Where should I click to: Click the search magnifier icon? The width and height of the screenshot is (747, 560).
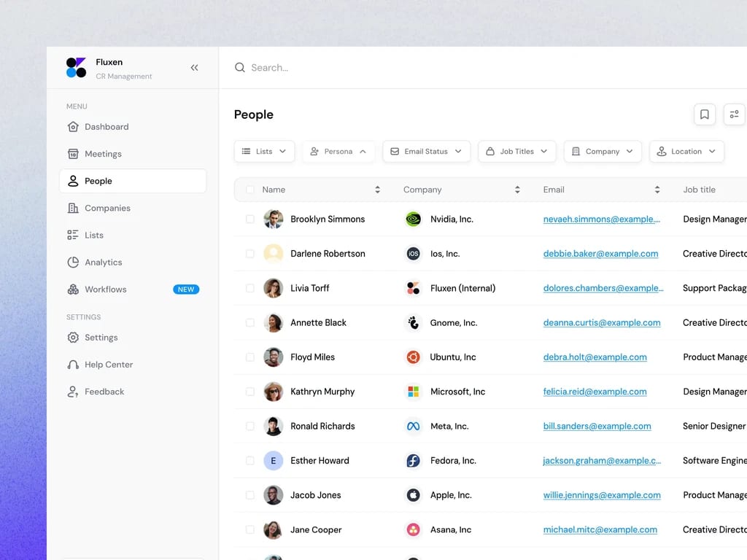(239, 68)
